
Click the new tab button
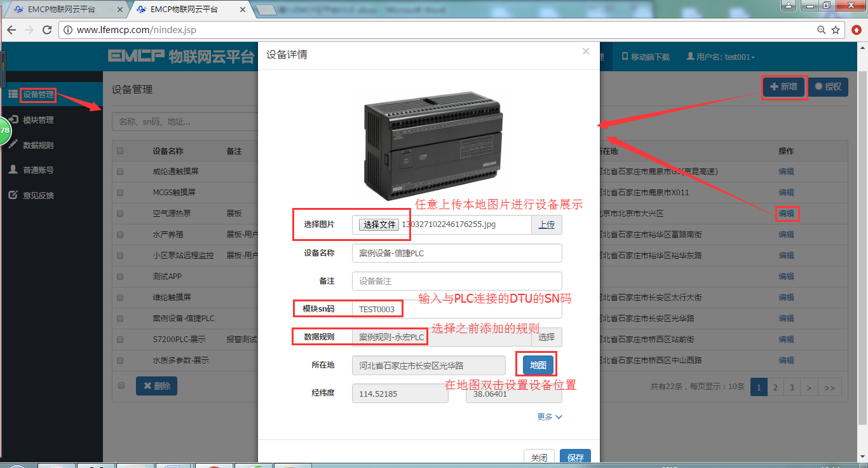coord(266,9)
